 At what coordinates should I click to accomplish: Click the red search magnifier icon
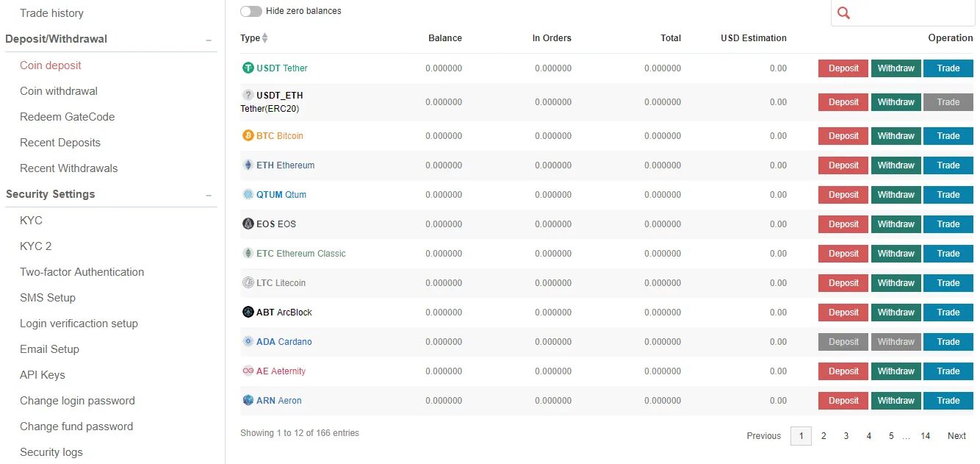click(843, 13)
